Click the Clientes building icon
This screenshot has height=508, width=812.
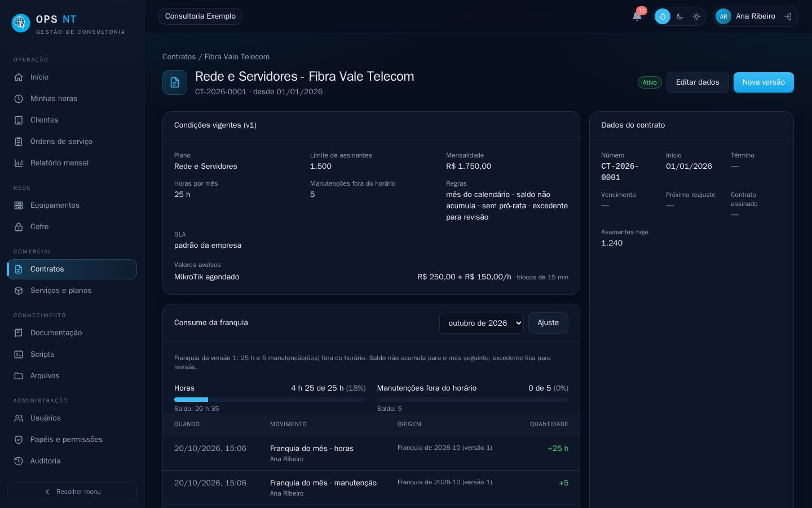(19, 120)
